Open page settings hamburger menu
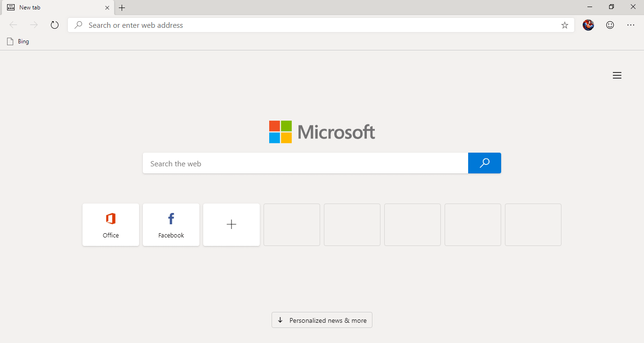Image resolution: width=644 pixels, height=343 pixels. point(617,75)
